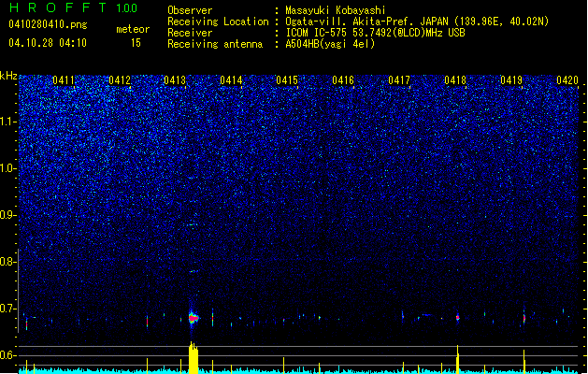Viewport: 588px width, 374px height.
Task: Click the 0414 time marker
Action: coord(231,80)
